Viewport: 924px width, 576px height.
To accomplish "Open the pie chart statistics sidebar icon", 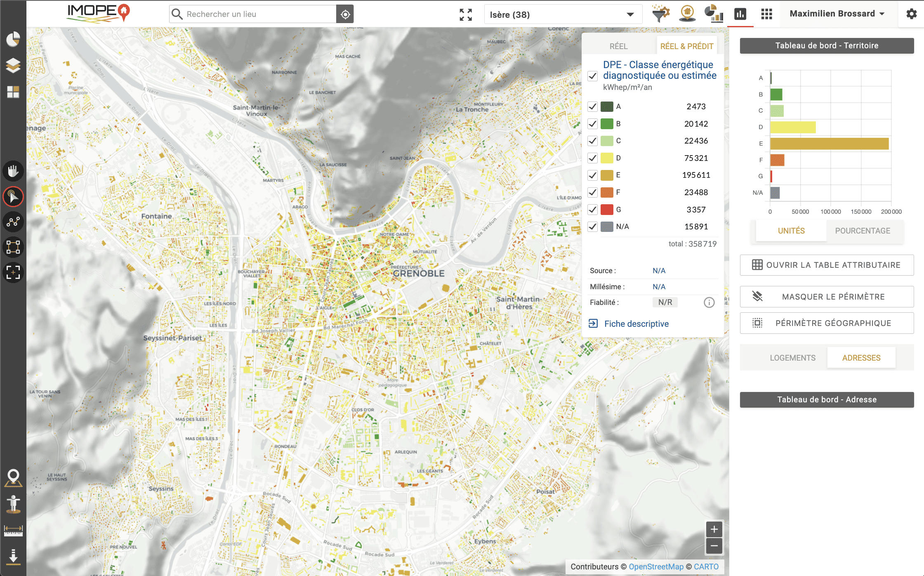I will (13, 39).
